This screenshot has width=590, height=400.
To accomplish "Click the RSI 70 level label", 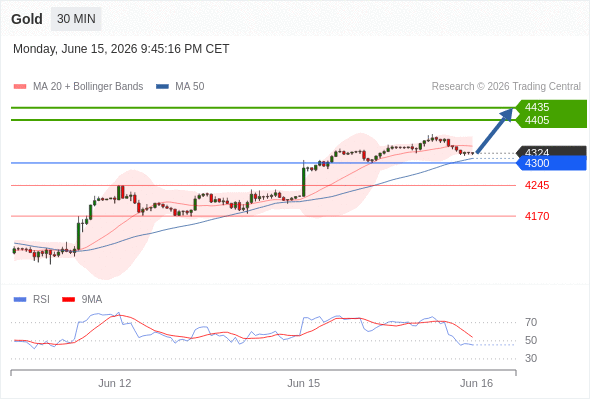I will [x=531, y=322].
